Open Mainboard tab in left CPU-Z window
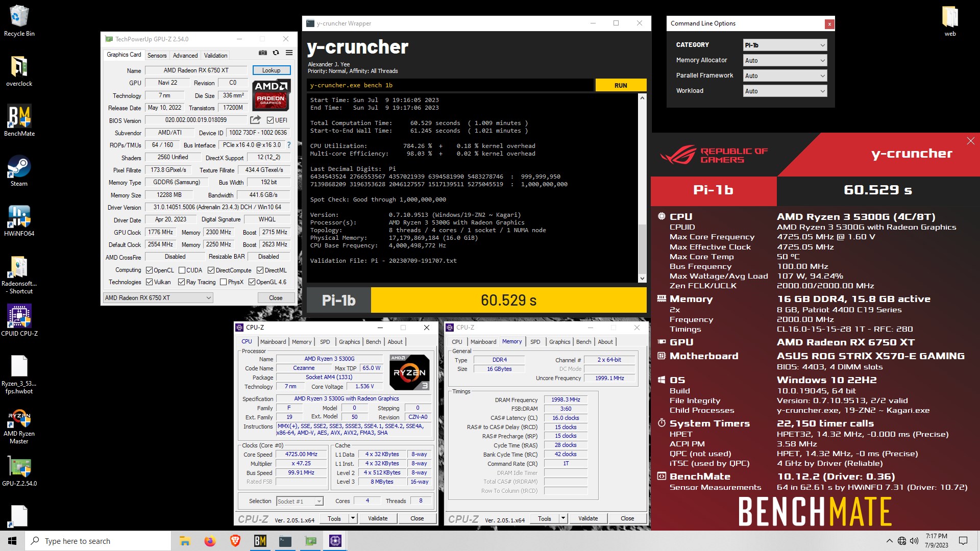This screenshot has width=980, height=551. pos(273,342)
